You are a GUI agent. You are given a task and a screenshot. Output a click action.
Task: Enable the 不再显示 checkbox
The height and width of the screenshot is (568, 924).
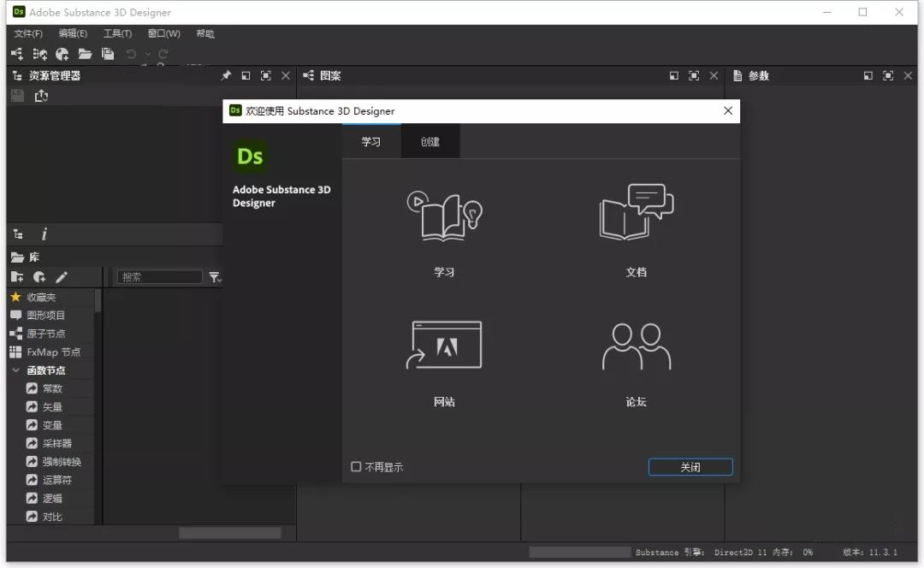point(356,467)
